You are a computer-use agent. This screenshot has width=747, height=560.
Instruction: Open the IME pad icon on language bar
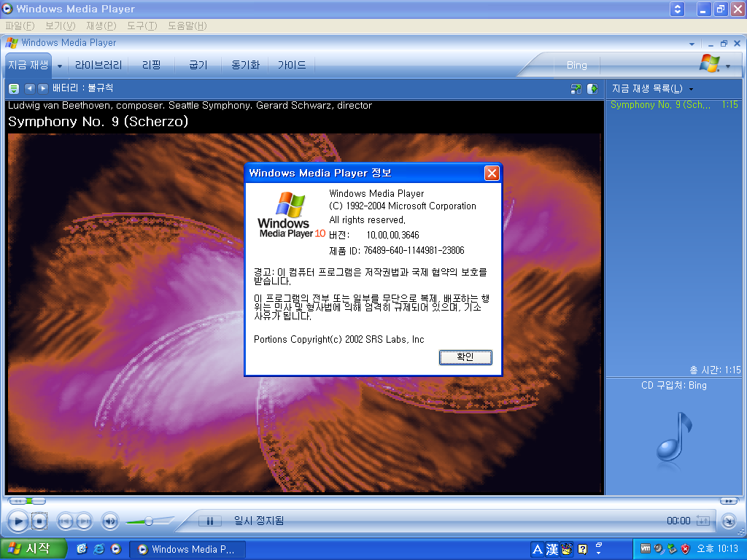566,550
